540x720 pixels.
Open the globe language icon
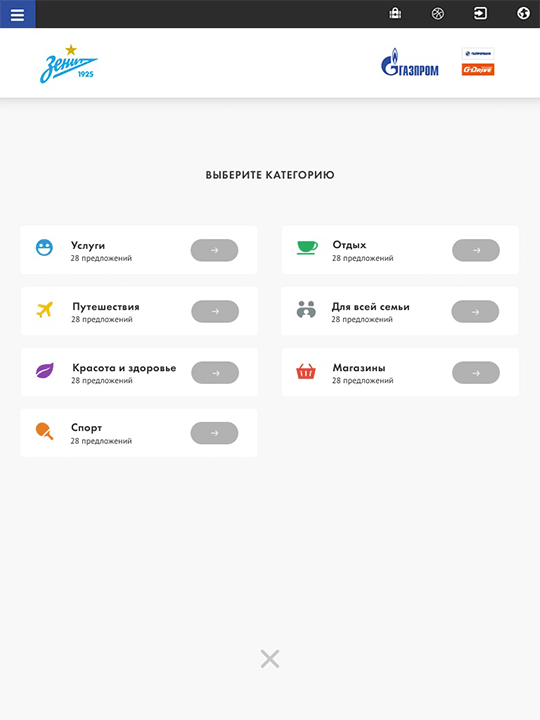[x=523, y=13]
